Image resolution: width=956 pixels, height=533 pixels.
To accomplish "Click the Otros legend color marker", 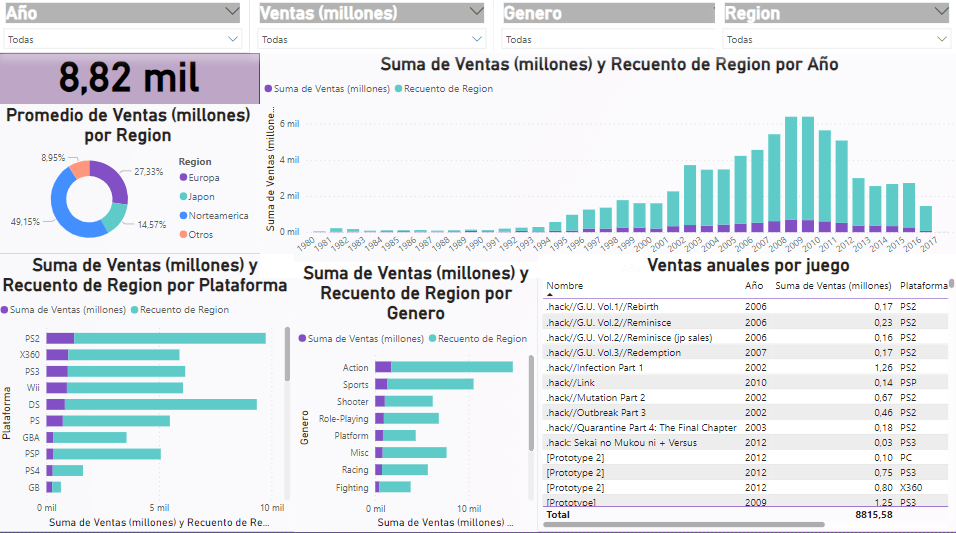I will [184, 234].
